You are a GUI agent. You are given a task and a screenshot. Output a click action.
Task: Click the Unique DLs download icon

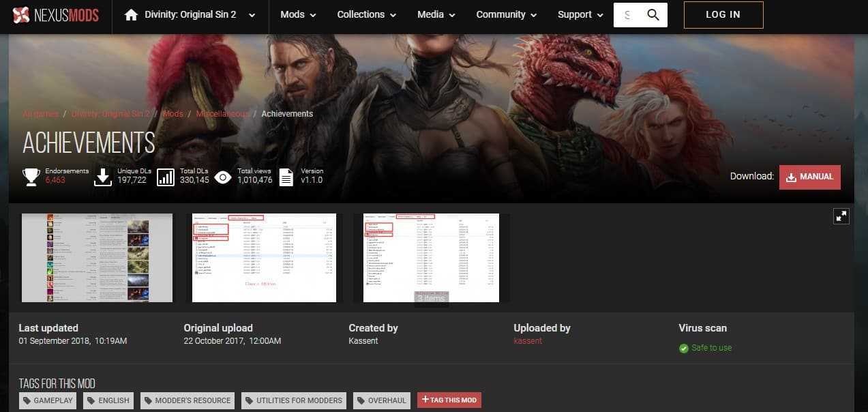pos(103,177)
